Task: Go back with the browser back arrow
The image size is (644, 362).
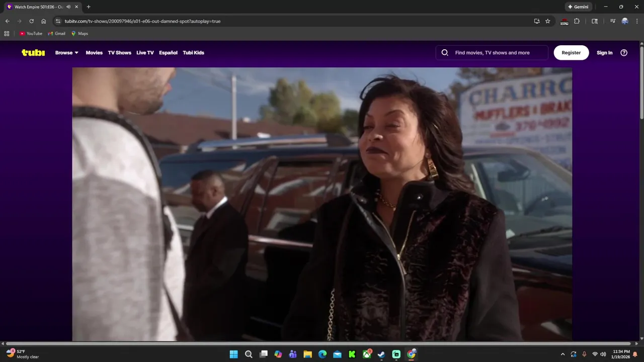Action: tap(7, 21)
